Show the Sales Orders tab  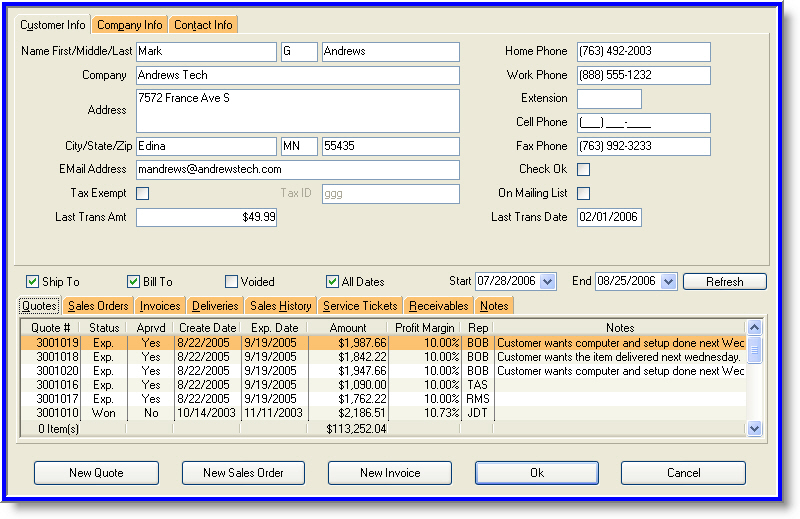(97, 306)
